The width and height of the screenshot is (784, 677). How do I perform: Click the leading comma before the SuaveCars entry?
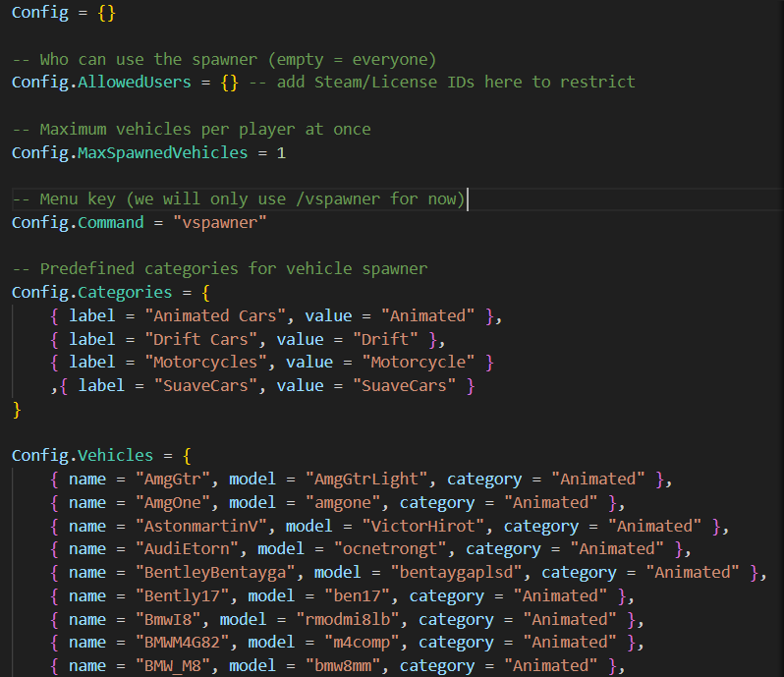point(54,385)
